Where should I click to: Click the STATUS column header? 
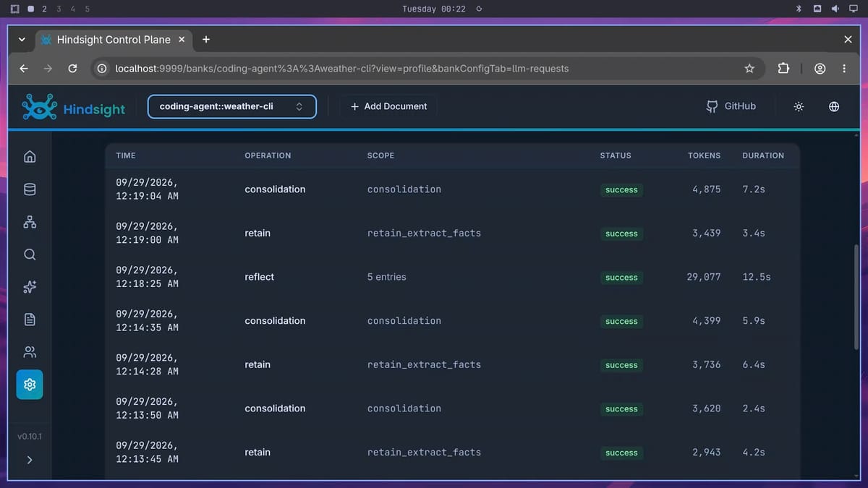click(616, 155)
